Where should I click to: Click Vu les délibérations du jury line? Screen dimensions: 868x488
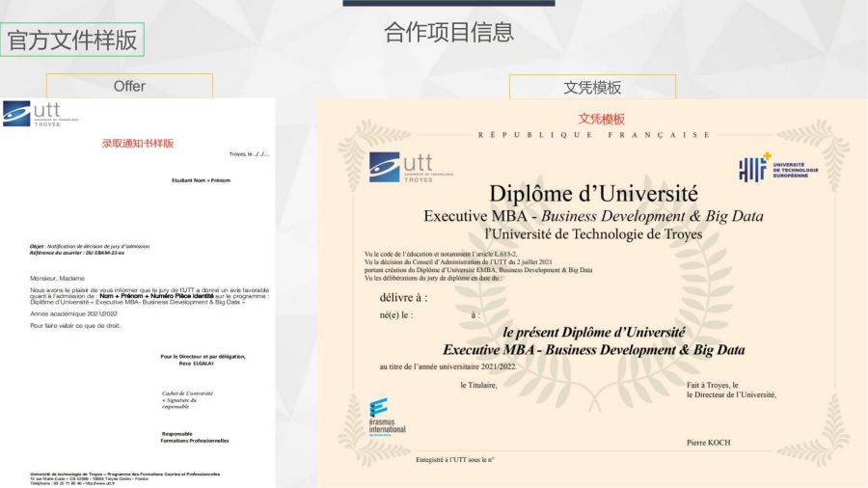tap(433, 278)
